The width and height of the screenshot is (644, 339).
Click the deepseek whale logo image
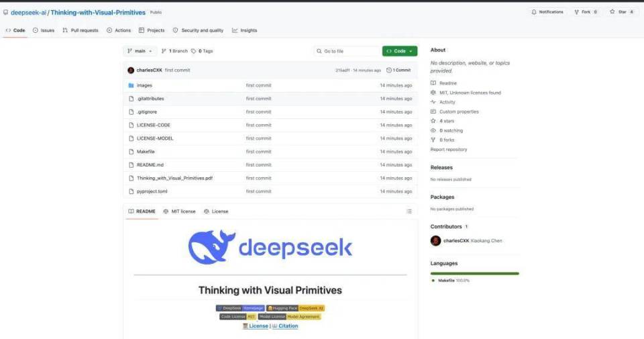tap(270, 247)
